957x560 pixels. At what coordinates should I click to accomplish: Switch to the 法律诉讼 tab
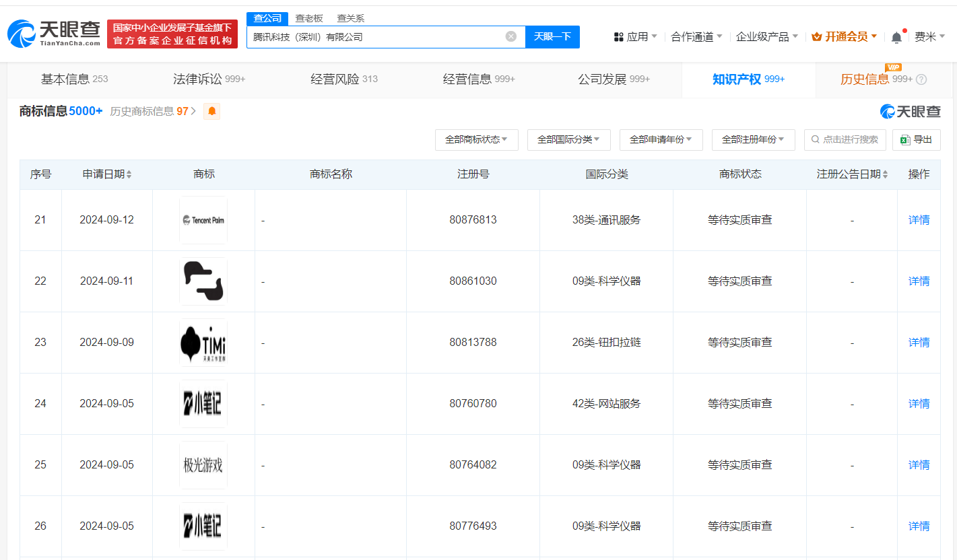[x=209, y=79]
